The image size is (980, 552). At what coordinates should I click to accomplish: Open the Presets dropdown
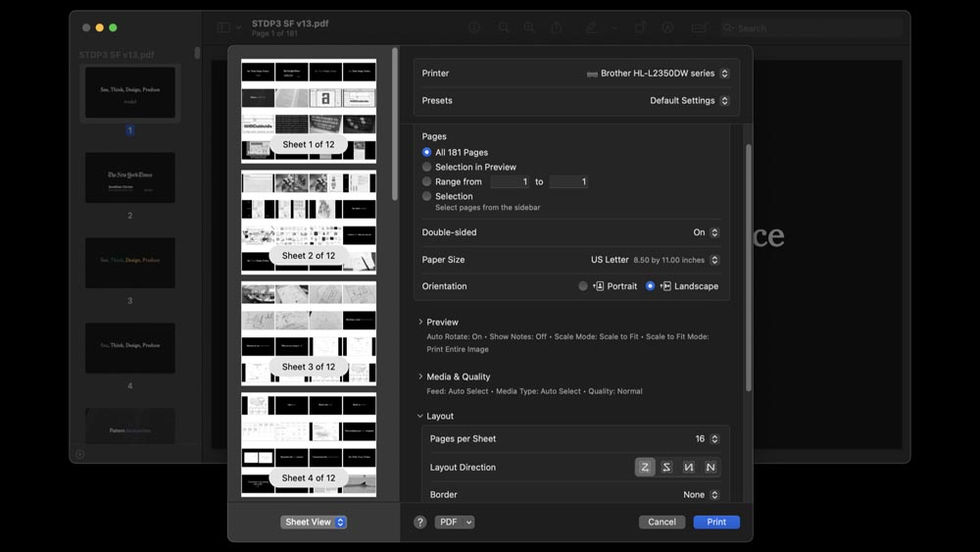click(689, 101)
